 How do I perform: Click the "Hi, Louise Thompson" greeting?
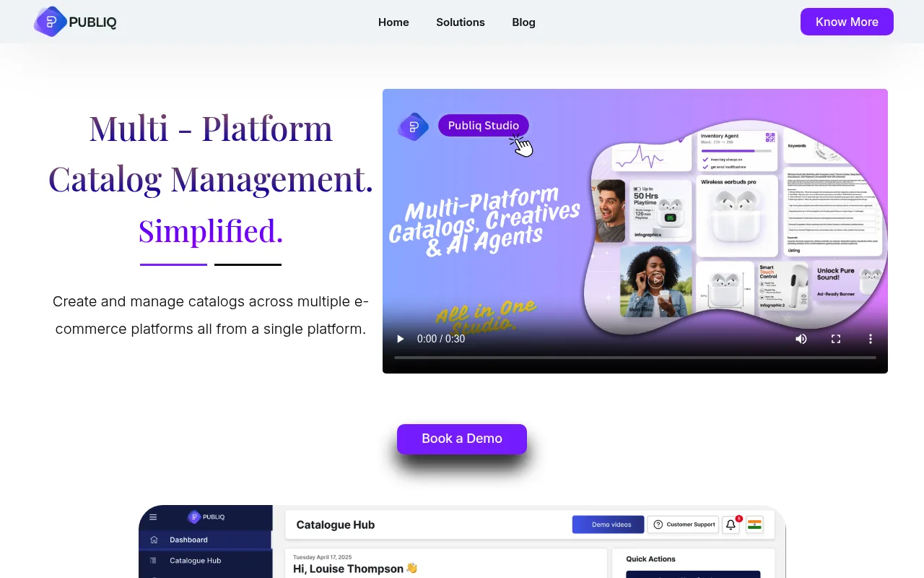coord(355,569)
